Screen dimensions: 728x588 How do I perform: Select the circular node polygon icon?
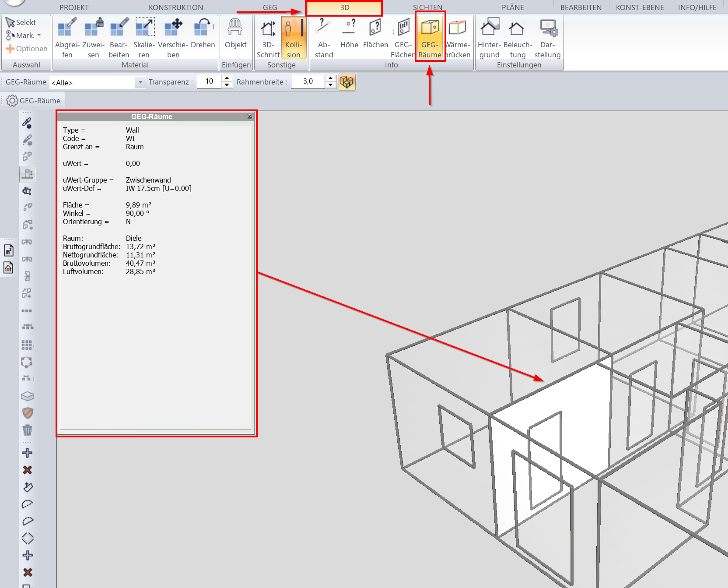(27, 362)
